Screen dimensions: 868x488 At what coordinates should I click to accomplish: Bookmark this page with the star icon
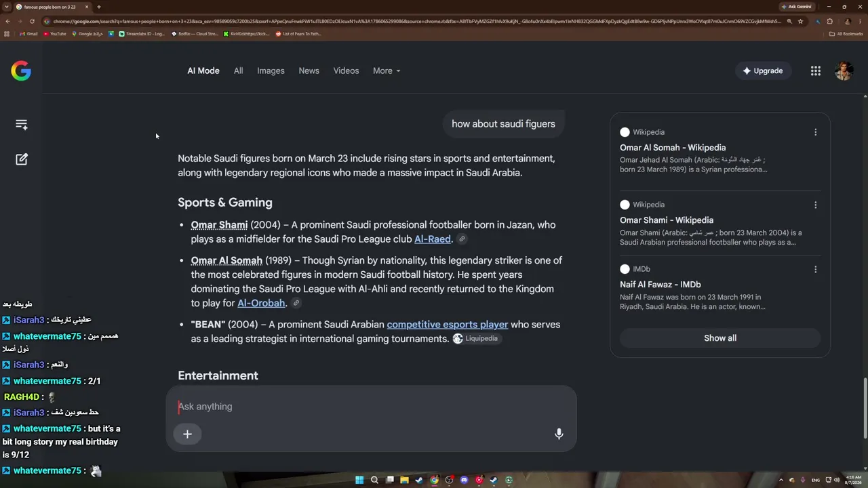pyautogui.click(x=800, y=21)
